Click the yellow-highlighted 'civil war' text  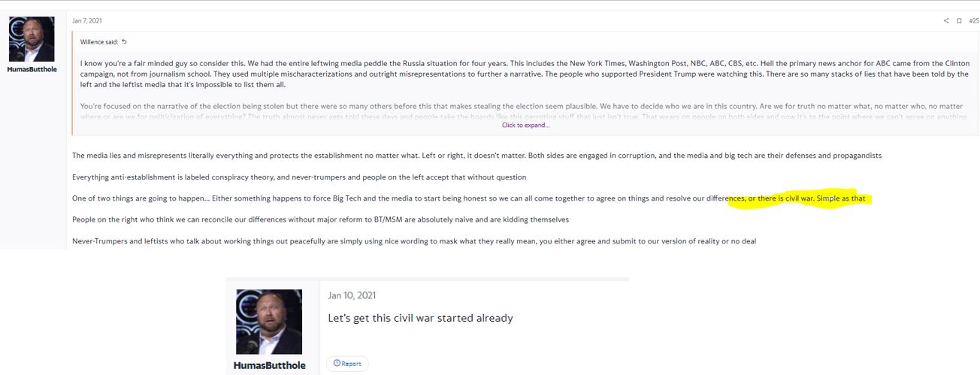(800, 198)
